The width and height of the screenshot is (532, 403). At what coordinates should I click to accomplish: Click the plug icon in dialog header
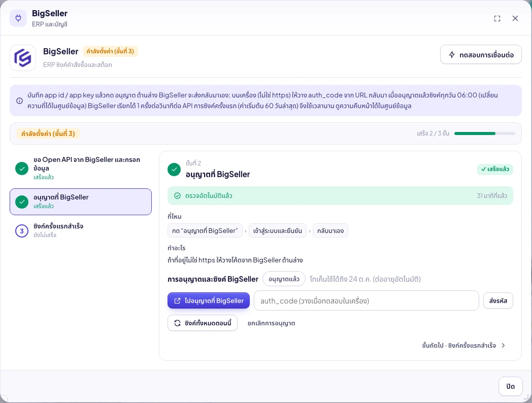click(x=18, y=18)
